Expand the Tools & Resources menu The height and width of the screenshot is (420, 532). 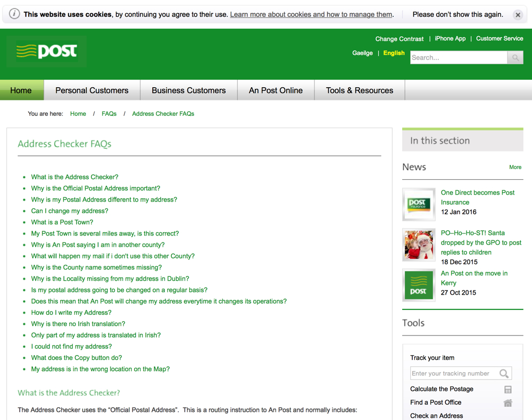pyautogui.click(x=359, y=90)
